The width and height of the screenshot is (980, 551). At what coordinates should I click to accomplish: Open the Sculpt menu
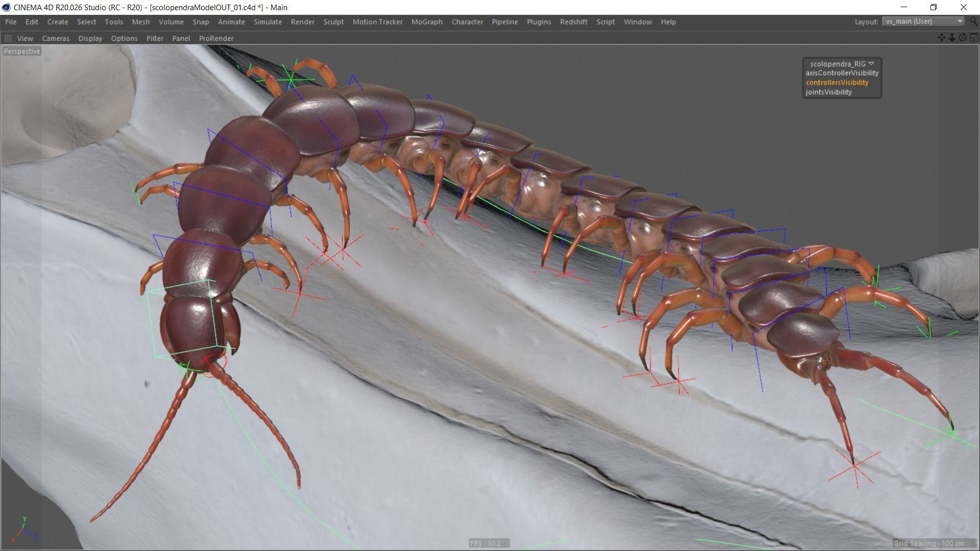333,22
